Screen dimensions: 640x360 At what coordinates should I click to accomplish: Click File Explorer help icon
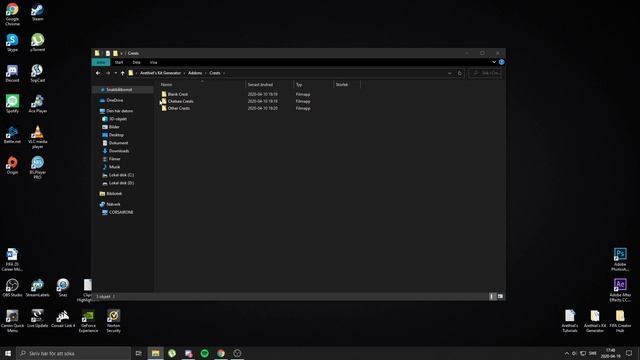coord(501,62)
